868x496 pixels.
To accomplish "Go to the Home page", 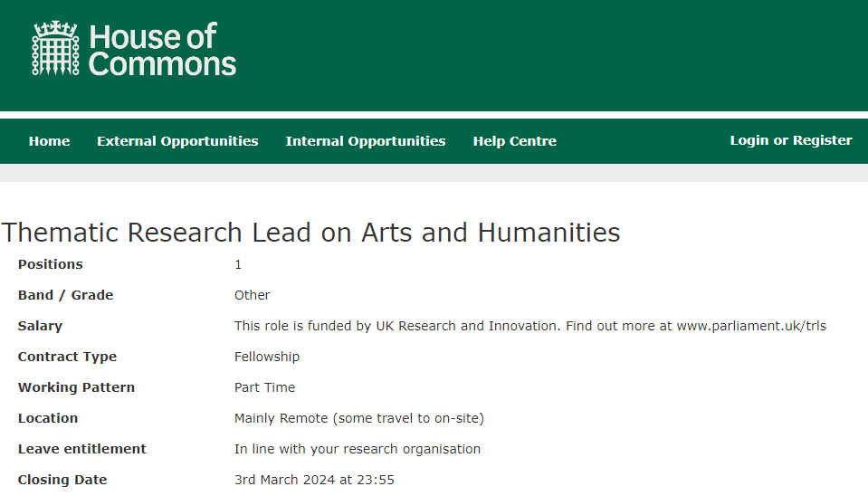I will point(49,141).
